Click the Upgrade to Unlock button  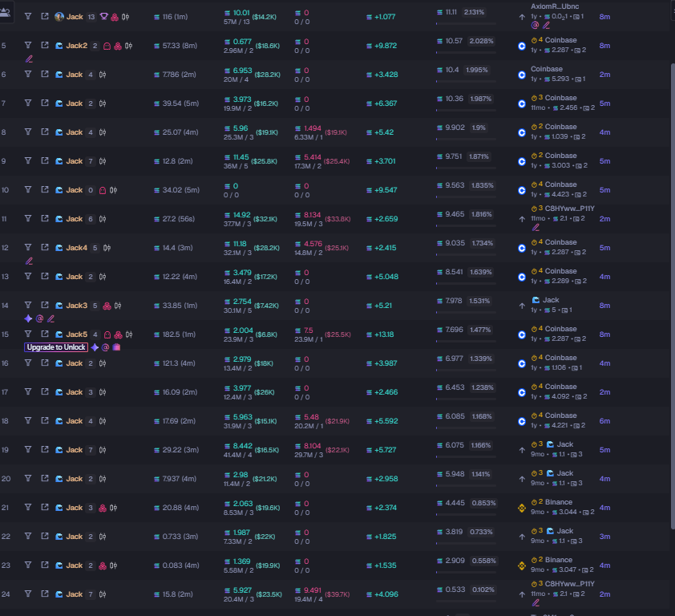coord(56,347)
